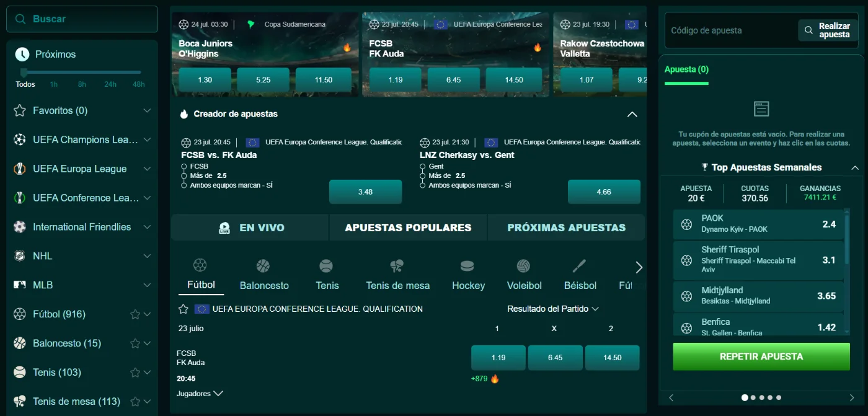Click the search magnifier icon

[x=20, y=19]
